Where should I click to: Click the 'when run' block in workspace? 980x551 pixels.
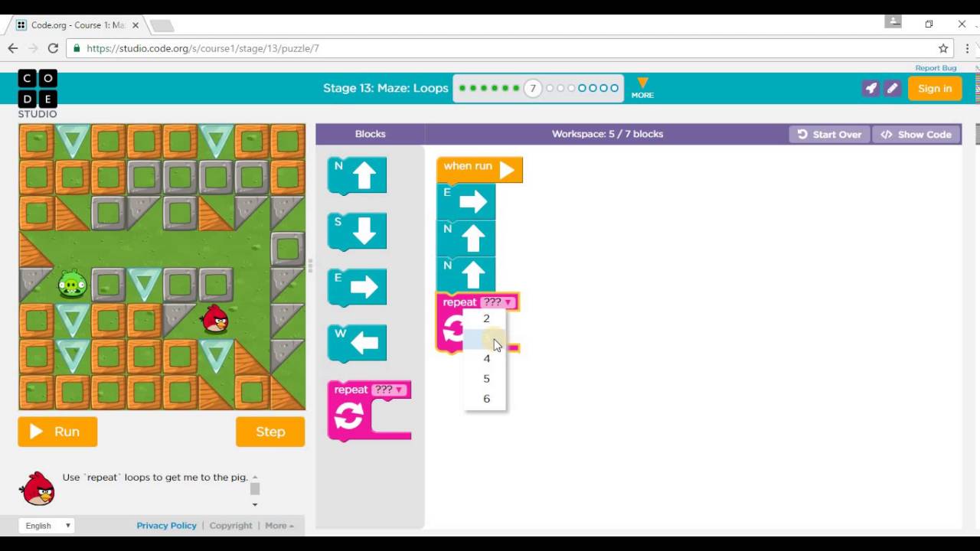click(x=479, y=170)
